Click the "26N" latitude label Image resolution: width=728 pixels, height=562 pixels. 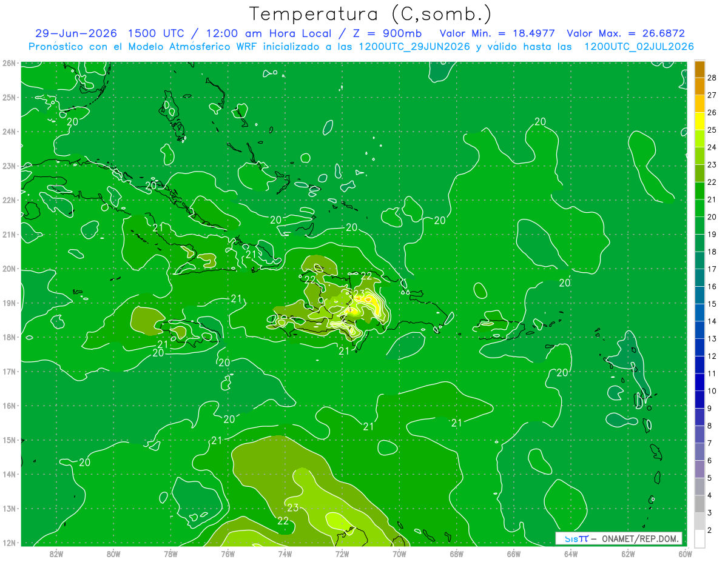tap(8, 63)
